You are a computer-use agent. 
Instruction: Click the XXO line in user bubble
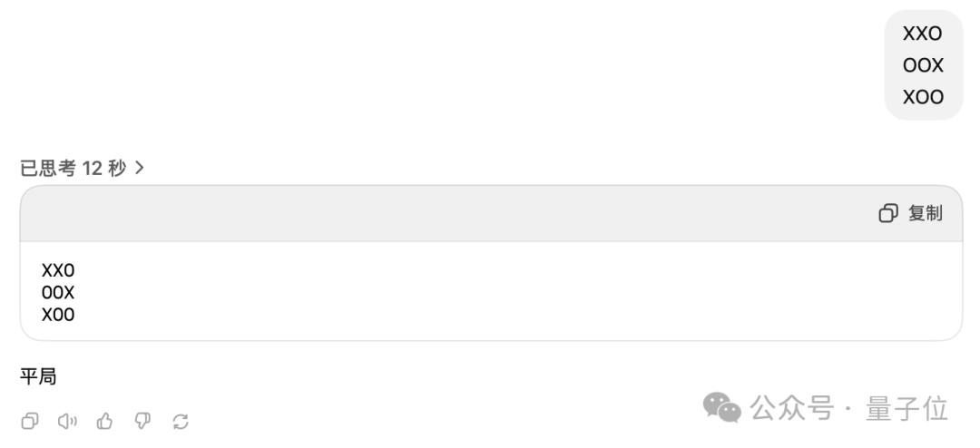click(x=923, y=34)
